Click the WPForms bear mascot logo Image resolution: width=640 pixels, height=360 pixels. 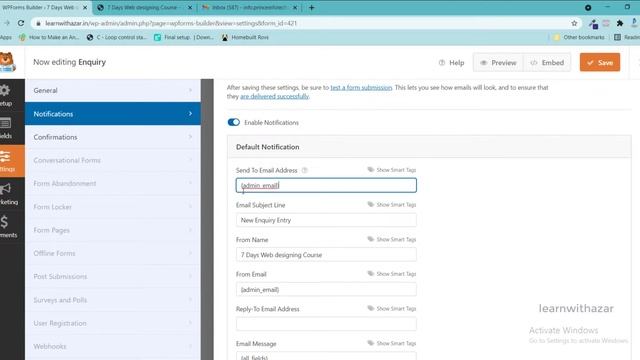point(8,62)
